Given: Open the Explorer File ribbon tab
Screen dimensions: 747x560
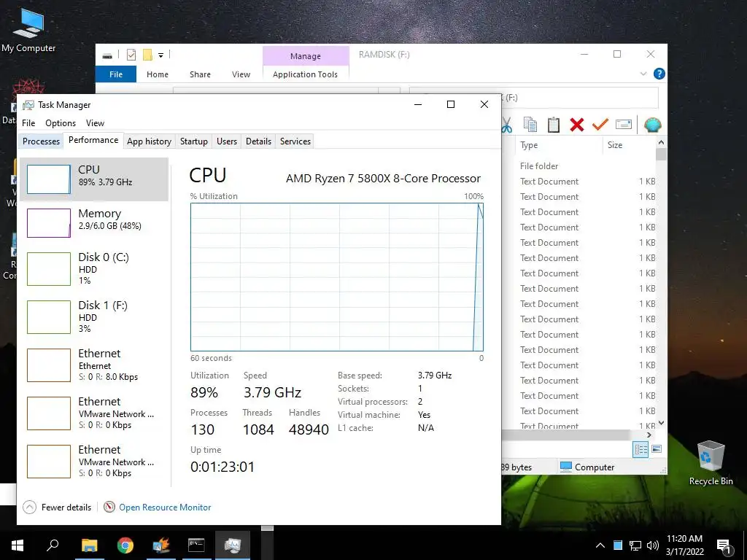Looking at the screenshot, I should (116, 74).
